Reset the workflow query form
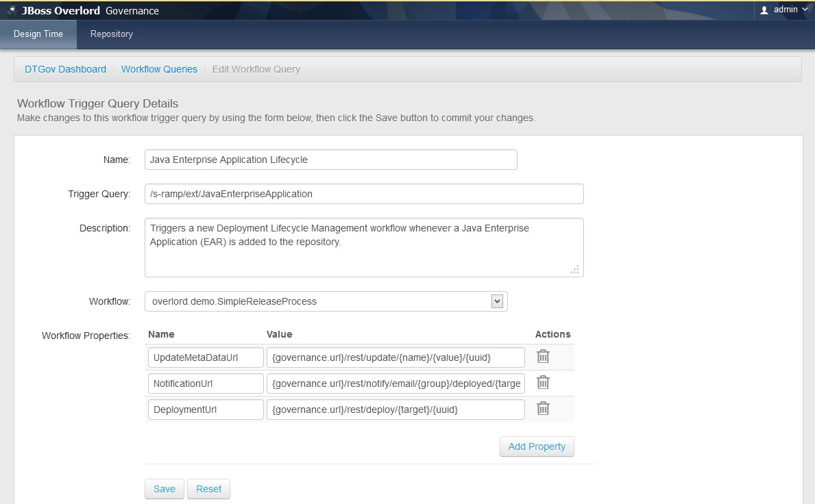Screen dimensions: 815x504 [x=208, y=489]
